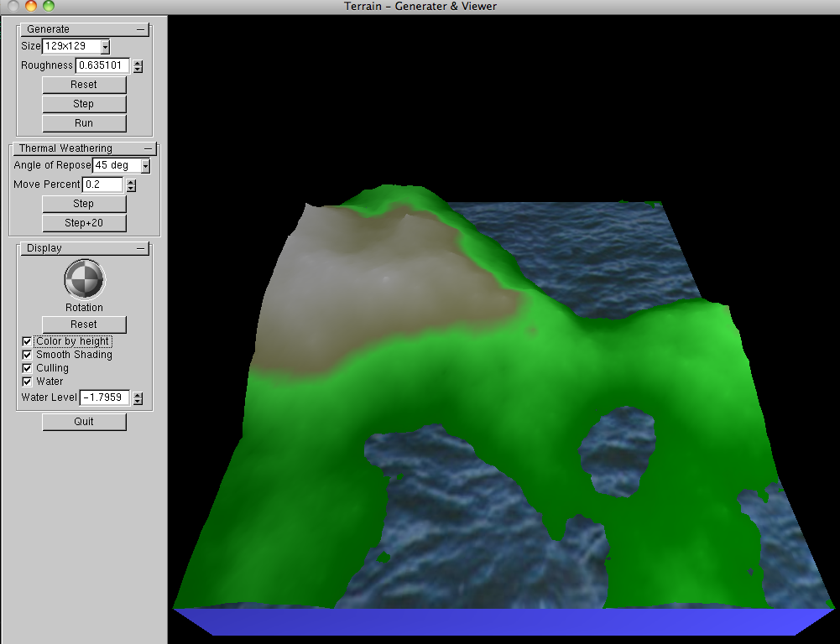Reset the display rotation
Image resolution: width=840 pixels, height=644 pixels.
[84, 325]
